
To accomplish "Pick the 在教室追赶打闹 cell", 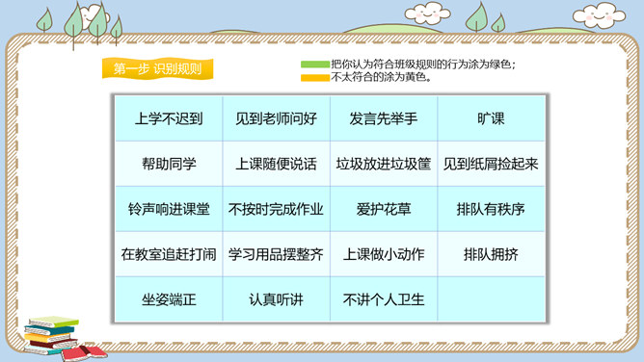I will pos(169,254).
